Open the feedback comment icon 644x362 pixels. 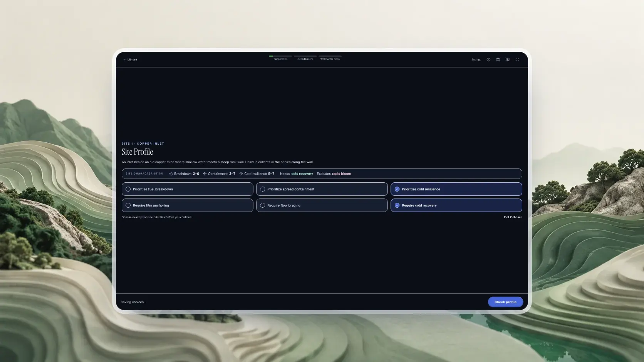point(508,60)
